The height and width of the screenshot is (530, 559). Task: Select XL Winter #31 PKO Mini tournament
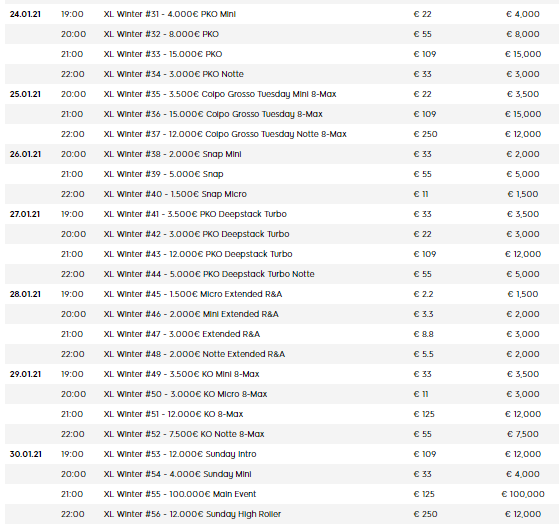point(170,14)
